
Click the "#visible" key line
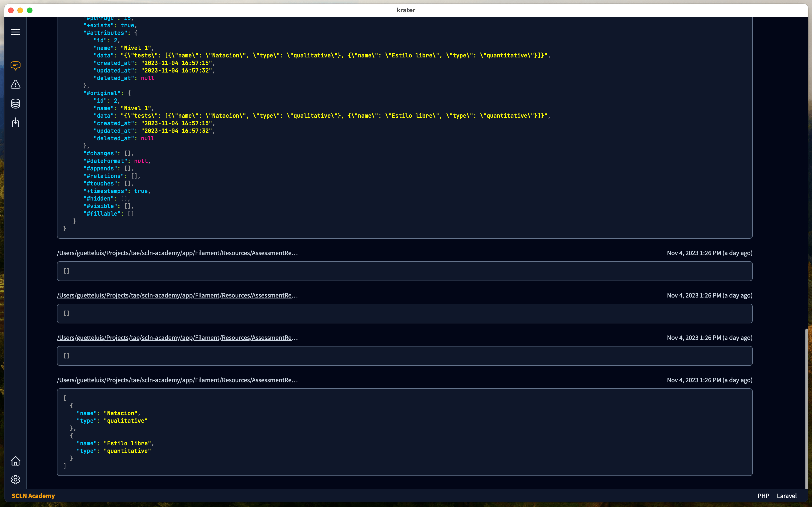click(108, 206)
